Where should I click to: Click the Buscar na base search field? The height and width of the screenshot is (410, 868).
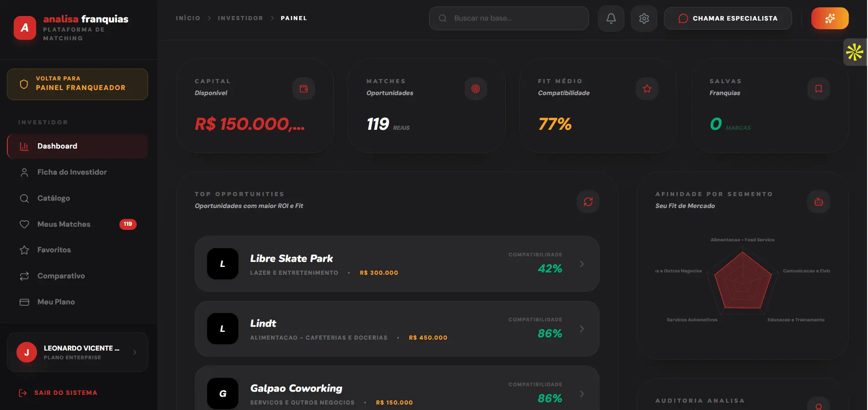pos(509,18)
